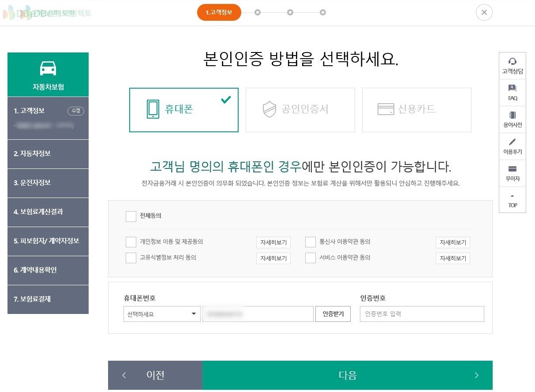535x392 pixels.
Task: View details for 개인정보 이용 및 제공동의
Action: (273, 243)
